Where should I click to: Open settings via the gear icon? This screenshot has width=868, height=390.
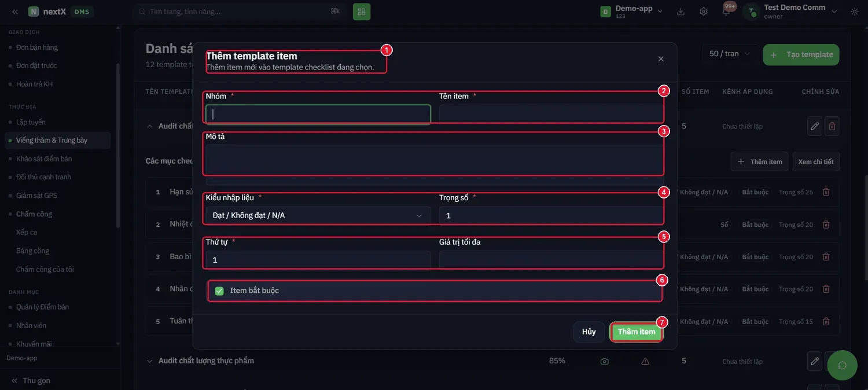704,12
